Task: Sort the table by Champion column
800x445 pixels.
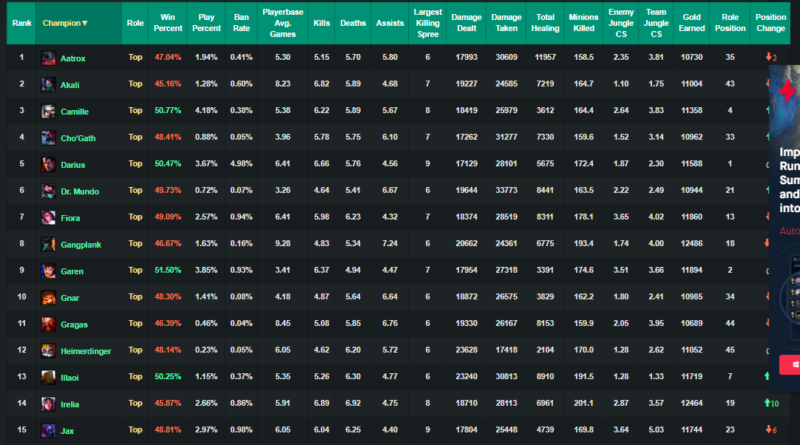Action: click(65, 22)
